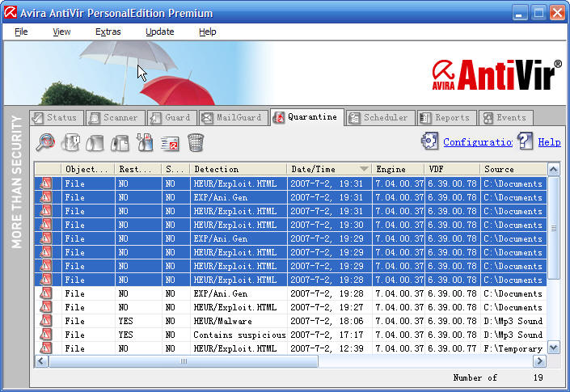Image resolution: width=570 pixels, height=392 pixels.
Task: Open the Extras menu
Action: (x=108, y=32)
